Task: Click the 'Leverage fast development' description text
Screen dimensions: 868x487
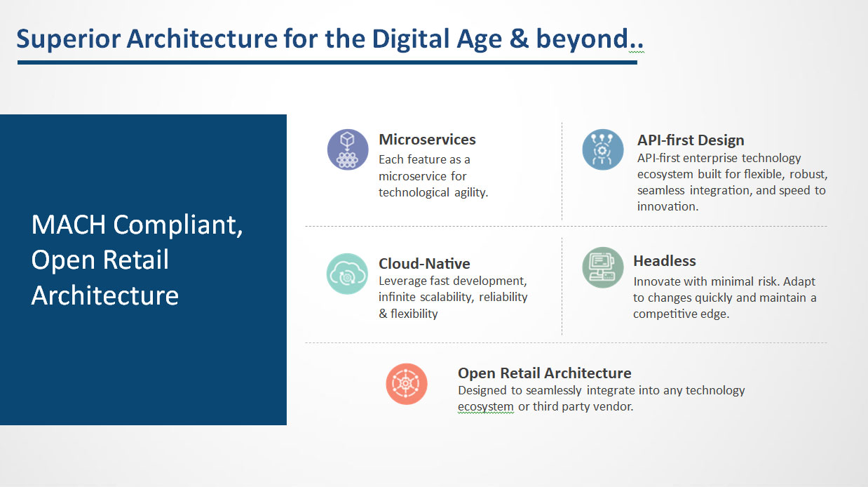Action: 453,298
